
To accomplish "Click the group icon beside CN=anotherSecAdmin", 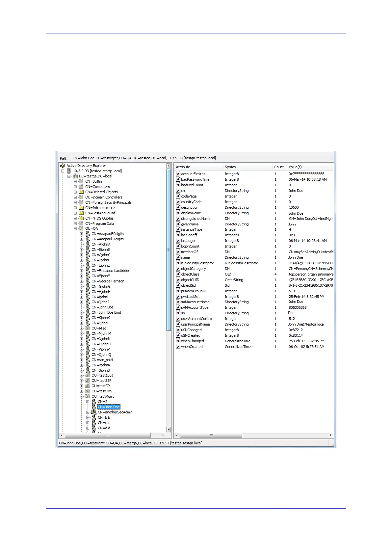I will pyautogui.click(x=94, y=412).
